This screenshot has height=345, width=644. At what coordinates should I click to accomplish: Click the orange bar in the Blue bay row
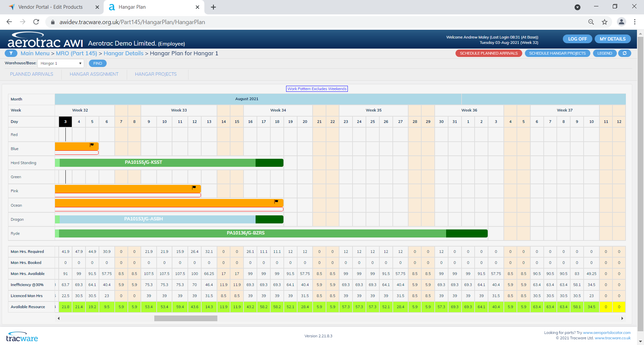pyautogui.click(x=76, y=146)
